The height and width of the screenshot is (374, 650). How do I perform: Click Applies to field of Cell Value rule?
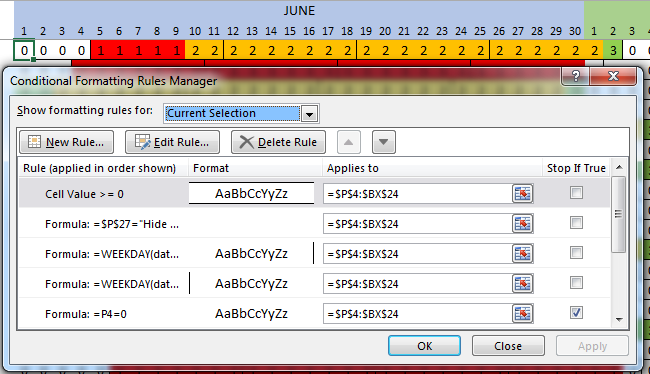[x=417, y=194]
